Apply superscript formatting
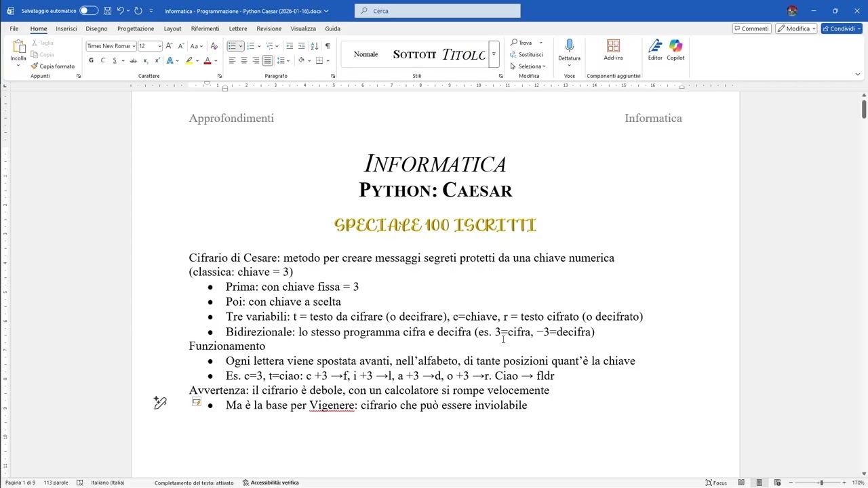This screenshot has width=868, height=488. click(157, 60)
